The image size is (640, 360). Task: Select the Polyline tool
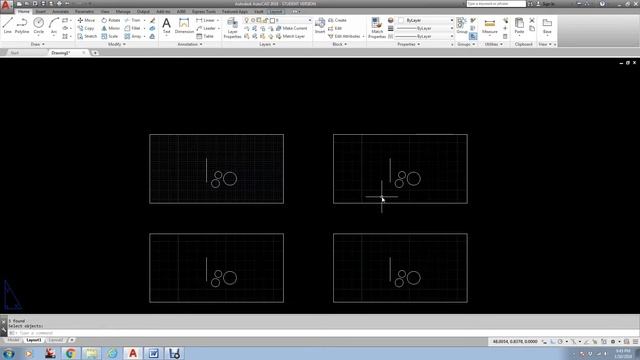22,25
